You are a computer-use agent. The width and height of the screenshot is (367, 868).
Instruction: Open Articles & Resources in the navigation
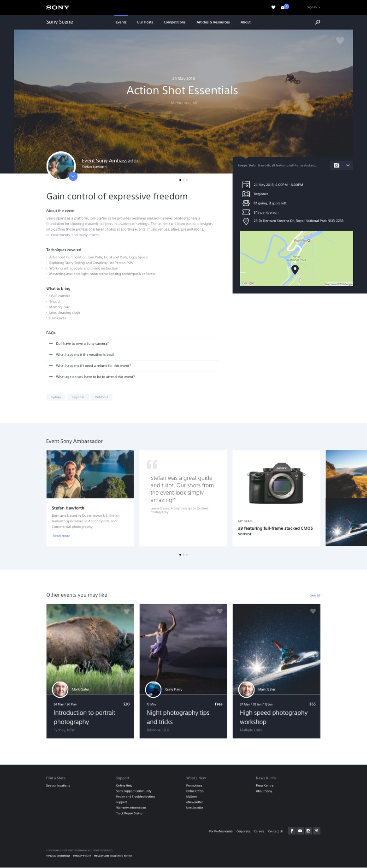(213, 22)
